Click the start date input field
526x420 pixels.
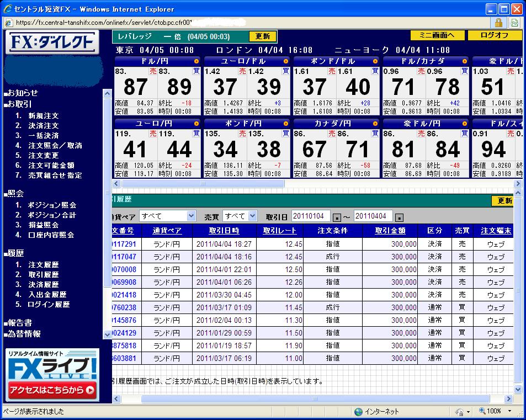pos(311,216)
